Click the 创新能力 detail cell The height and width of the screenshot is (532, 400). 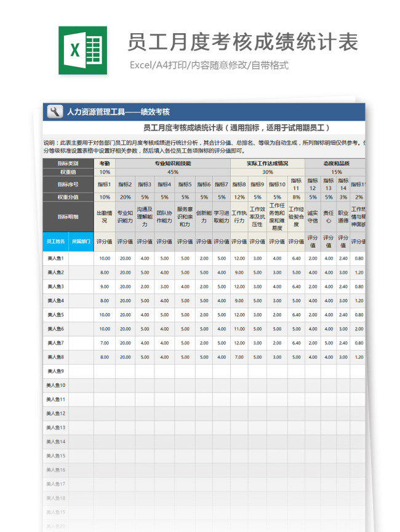click(x=204, y=216)
